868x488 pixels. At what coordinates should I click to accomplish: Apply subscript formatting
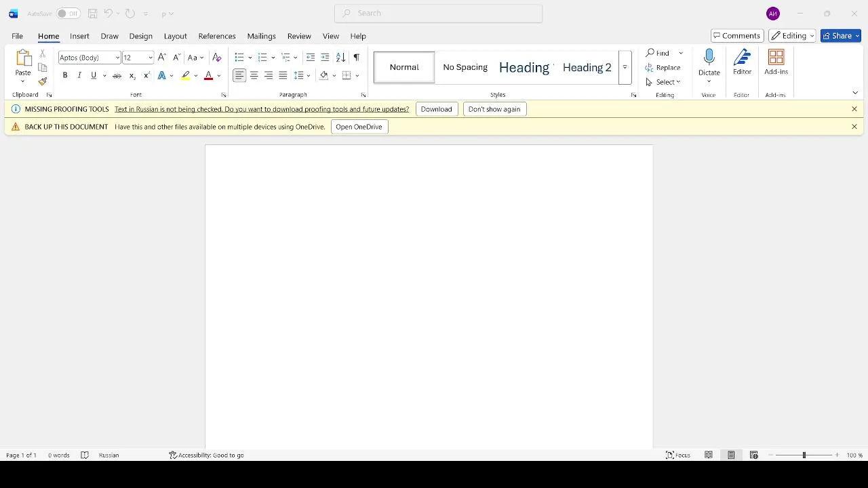[132, 76]
